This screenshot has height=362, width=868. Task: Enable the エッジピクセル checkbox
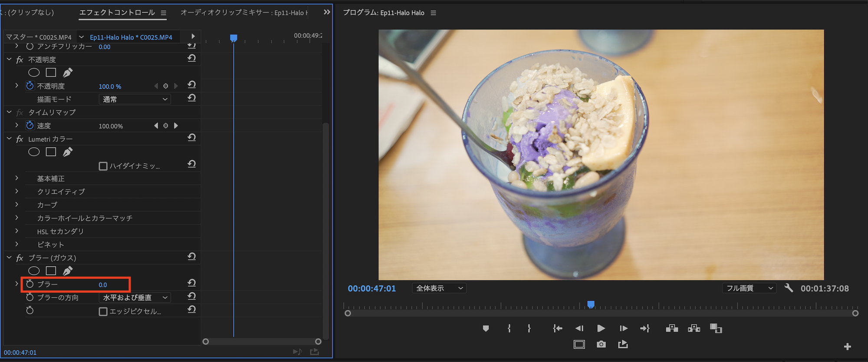(x=103, y=312)
